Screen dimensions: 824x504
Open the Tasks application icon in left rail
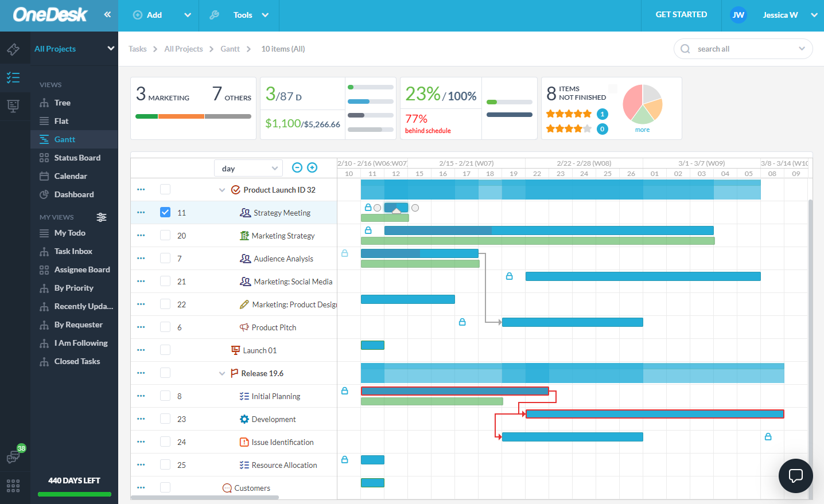pyautogui.click(x=13, y=77)
